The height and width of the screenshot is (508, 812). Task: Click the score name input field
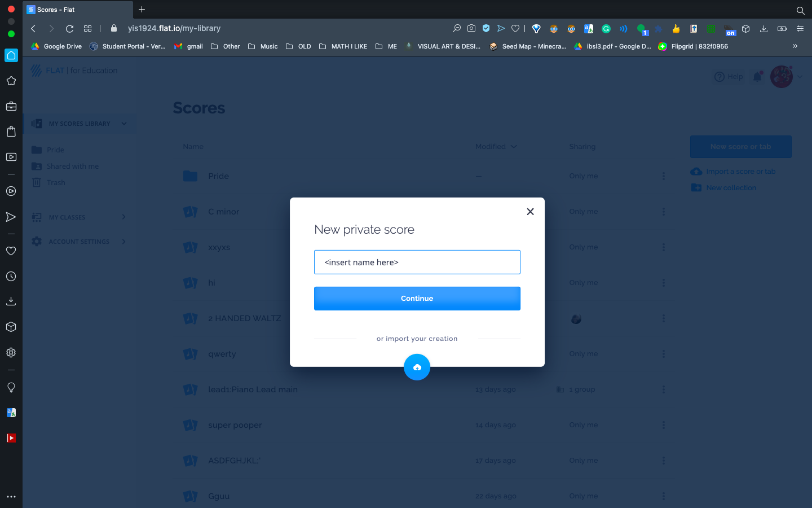coord(417,262)
